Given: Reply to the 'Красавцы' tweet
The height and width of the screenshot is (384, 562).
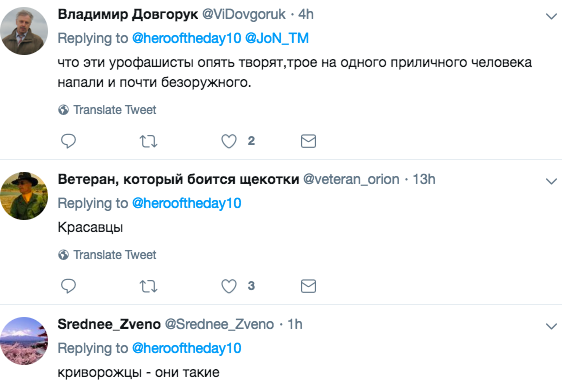Looking at the screenshot, I should (68, 286).
